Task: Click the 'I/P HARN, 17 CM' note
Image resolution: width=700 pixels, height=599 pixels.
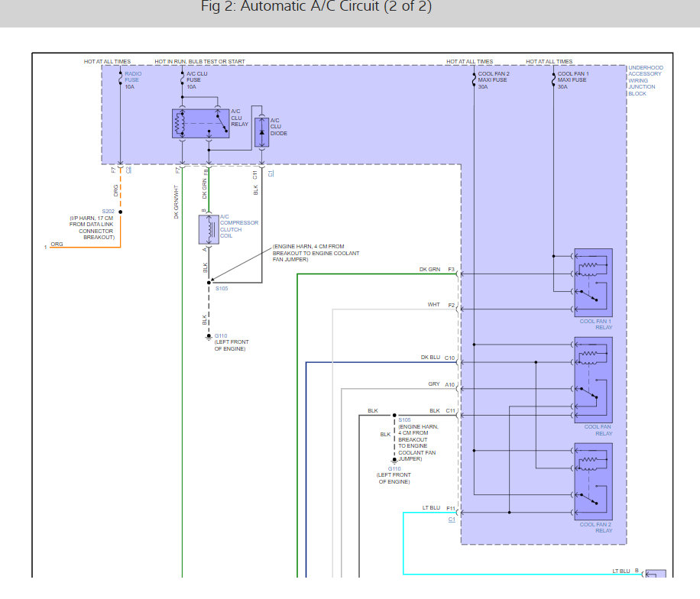Action: tap(92, 228)
